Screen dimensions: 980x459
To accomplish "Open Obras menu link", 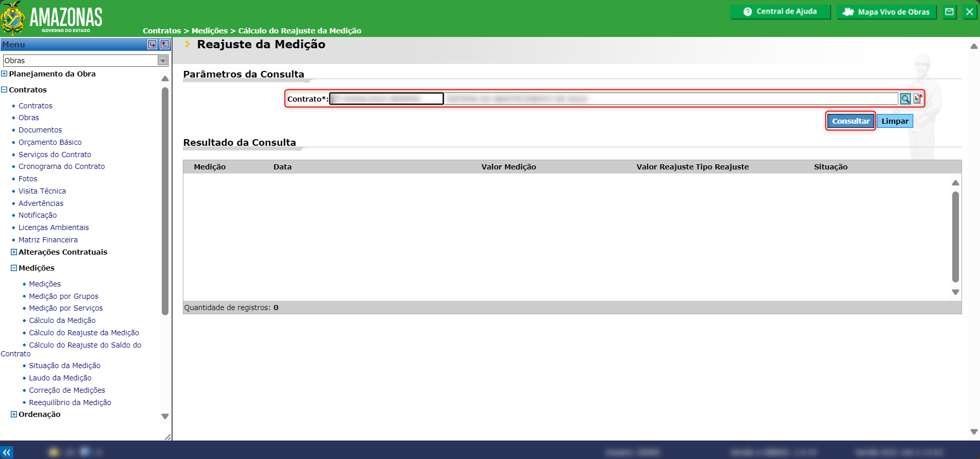I will tap(29, 118).
